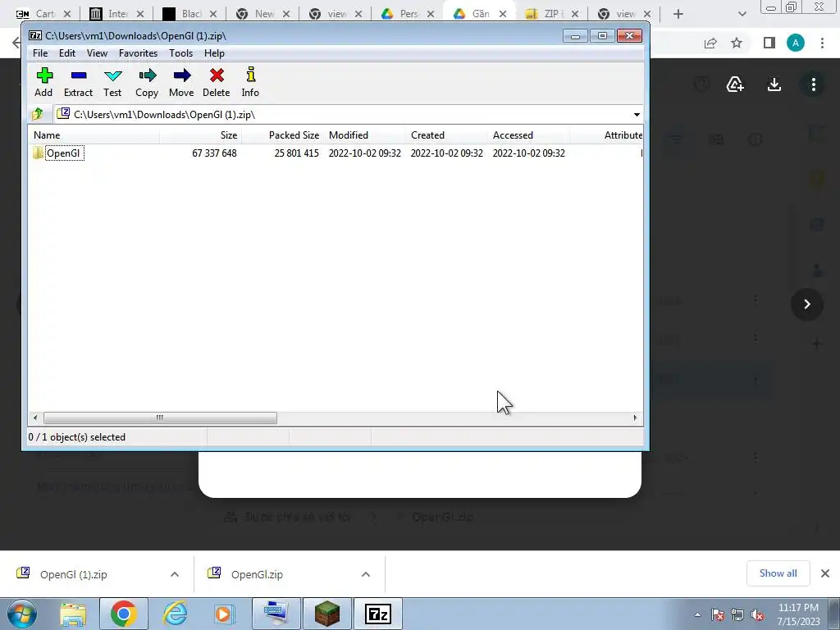Screen dimensions: 840x630
Task: Open the Favorites menu
Action: click(x=138, y=53)
